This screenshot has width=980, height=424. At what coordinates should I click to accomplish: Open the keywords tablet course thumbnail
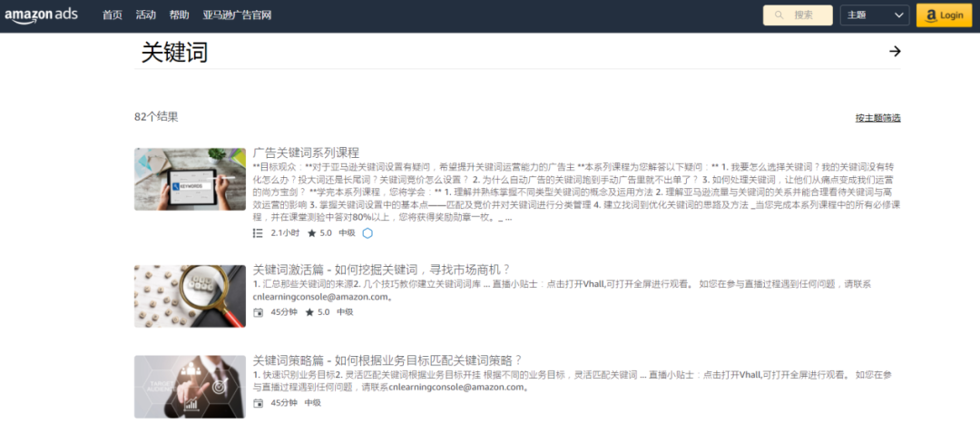[190, 180]
